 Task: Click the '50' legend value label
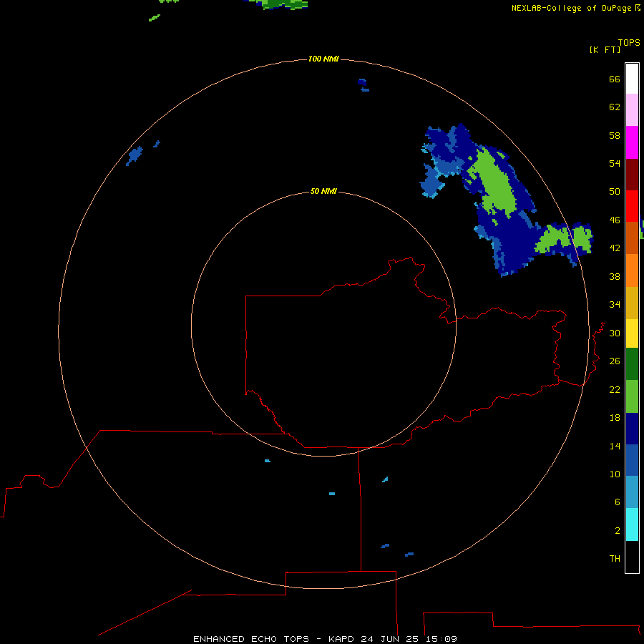coord(615,191)
